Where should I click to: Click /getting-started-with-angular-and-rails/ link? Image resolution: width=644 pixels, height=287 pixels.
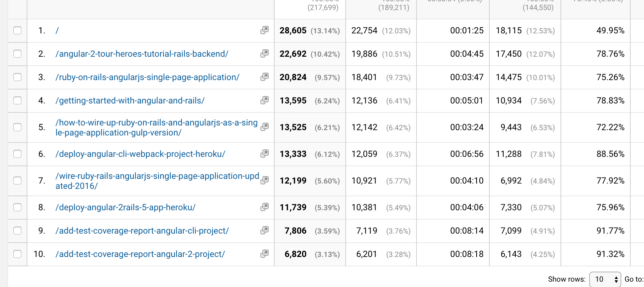coord(130,100)
